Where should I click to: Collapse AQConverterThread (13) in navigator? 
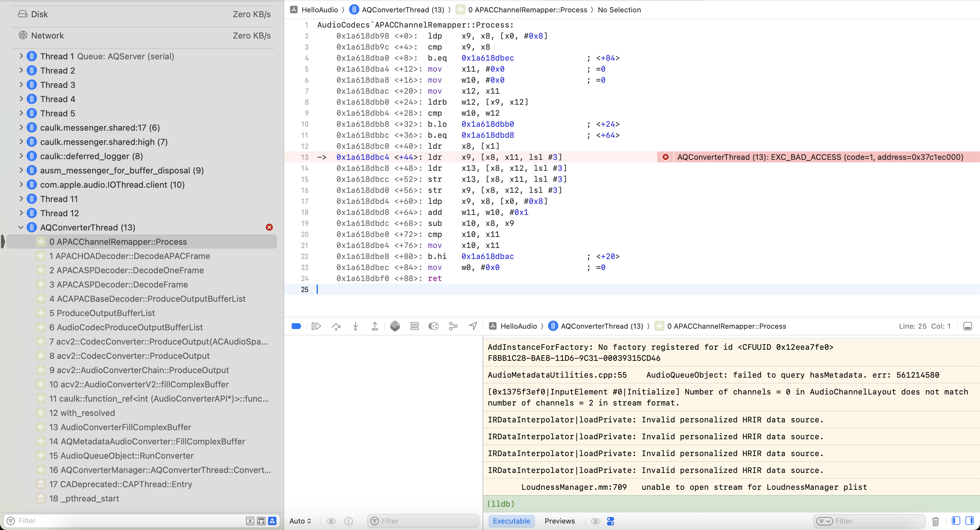tap(21, 227)
